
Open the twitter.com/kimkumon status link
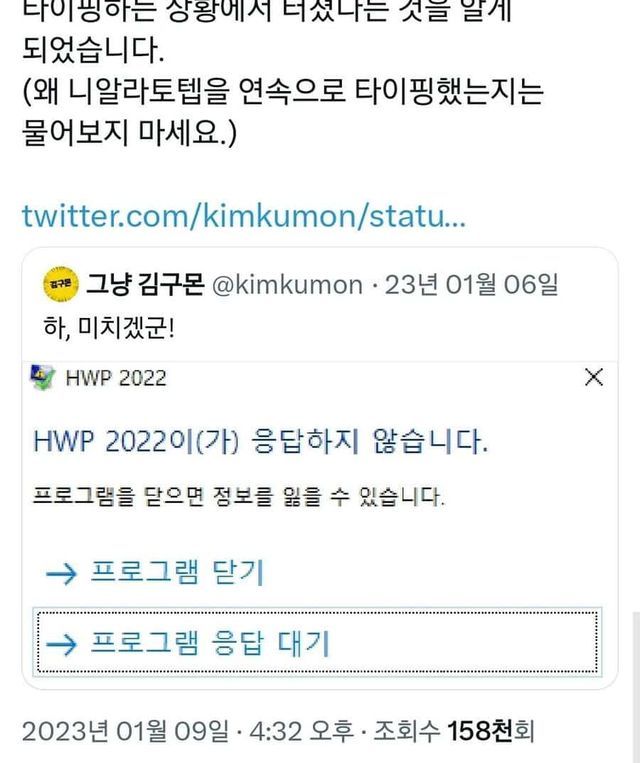[244, 216]
